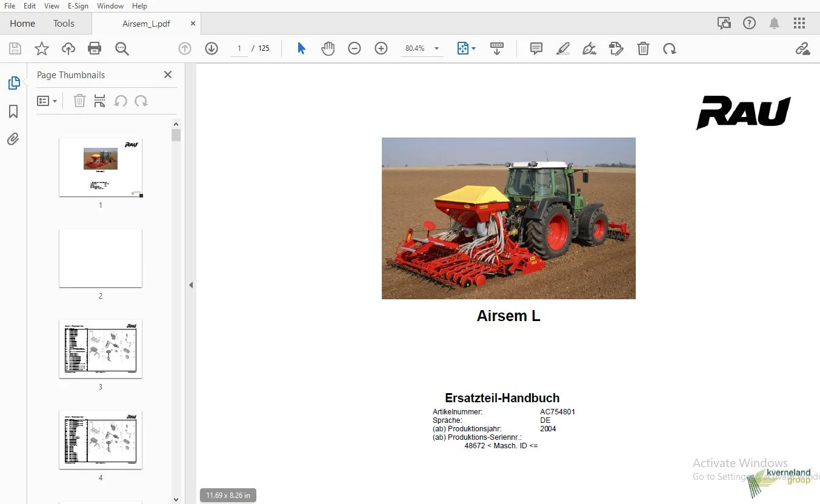Open the thumbnails options dropdown
The width and height of the screenshot is (820, 504).
coord(47,101)
